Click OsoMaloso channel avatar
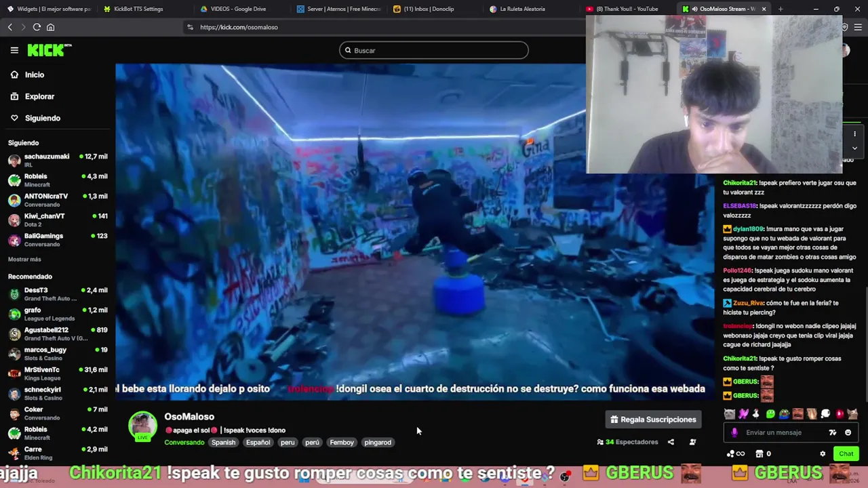Viewport: 868px width, 488px height. (x=142, y=426)
